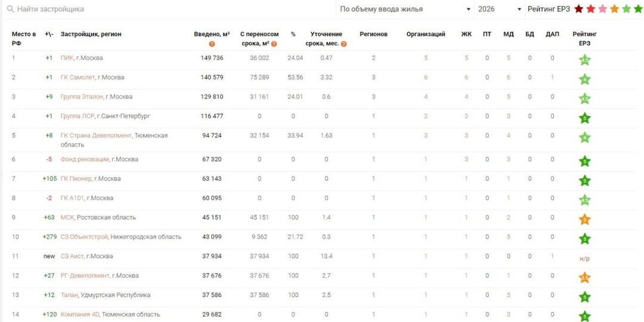Click Группа Эталон's rating star icon
This screenshot has height=322, width=644.
click(x=584, y=98)
